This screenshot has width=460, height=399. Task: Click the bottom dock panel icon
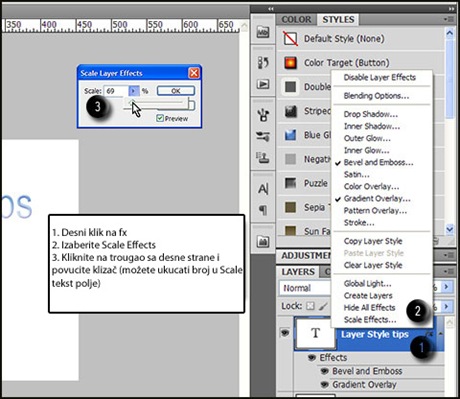(x=263, y=241)
